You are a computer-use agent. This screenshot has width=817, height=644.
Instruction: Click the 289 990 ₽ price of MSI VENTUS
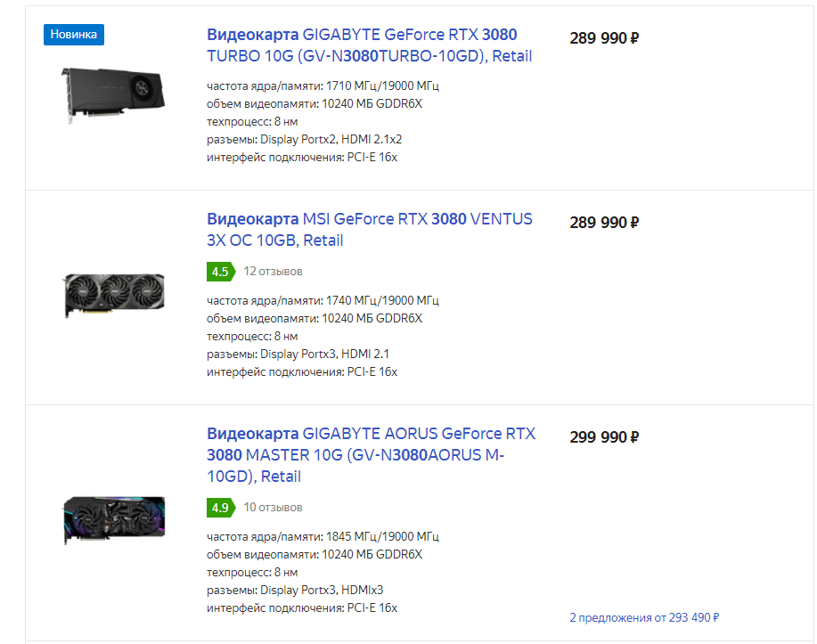tap(604, 223)
